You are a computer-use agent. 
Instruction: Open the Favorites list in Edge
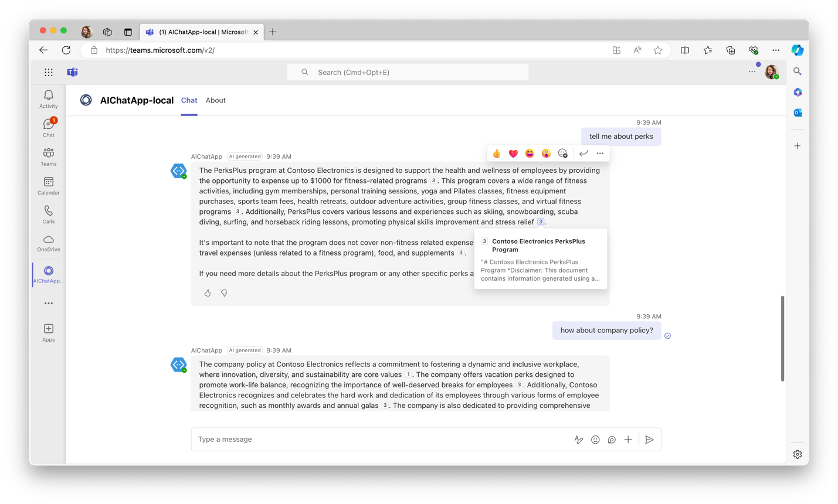[x=708, y=50]
